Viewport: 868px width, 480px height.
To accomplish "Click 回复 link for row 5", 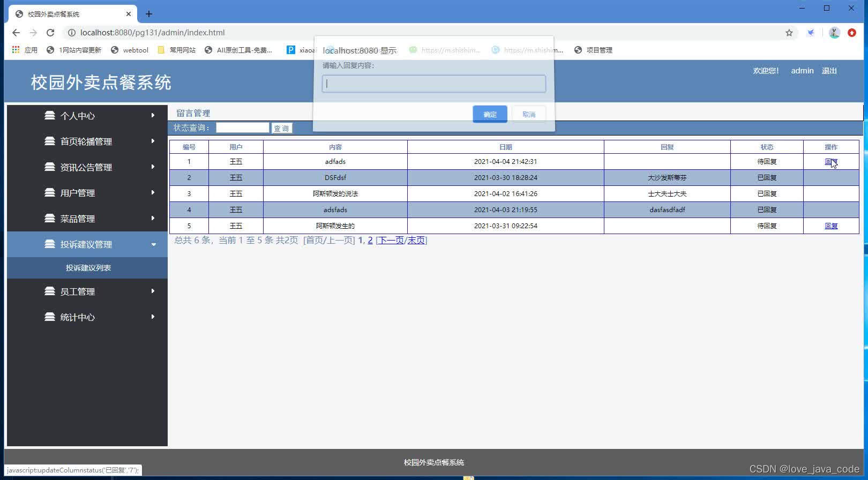I will click(x=831, y=226).
